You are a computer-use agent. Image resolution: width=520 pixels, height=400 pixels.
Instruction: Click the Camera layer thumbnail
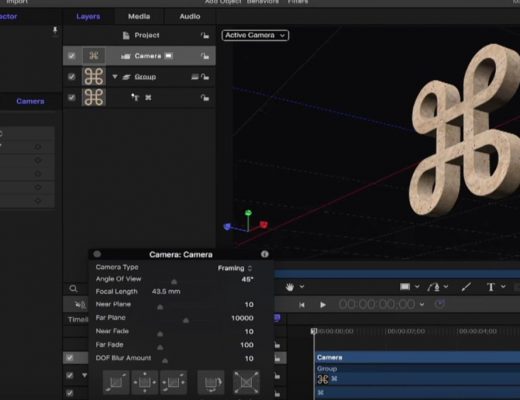[x=94, y=56]
